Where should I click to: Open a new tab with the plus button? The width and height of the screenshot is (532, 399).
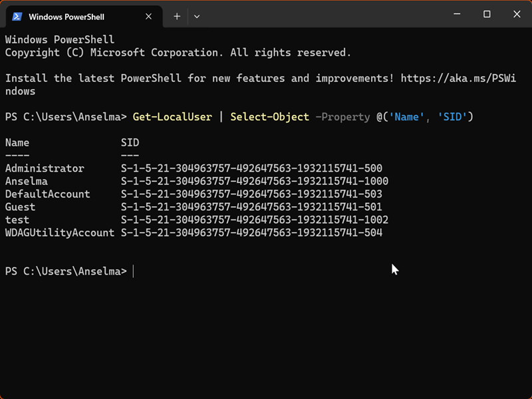(x=177, y=17)
